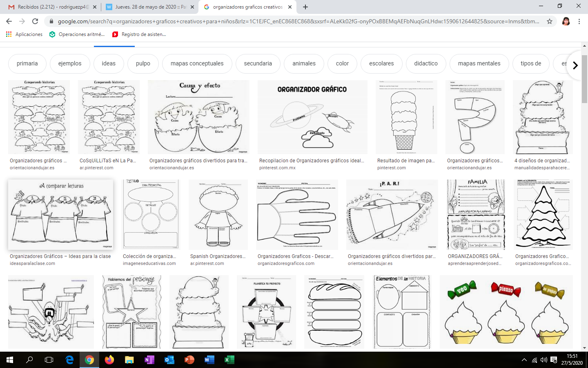Filter results by the primaria chip
Viewport: 588px width, 368px height.
[27, 63]
